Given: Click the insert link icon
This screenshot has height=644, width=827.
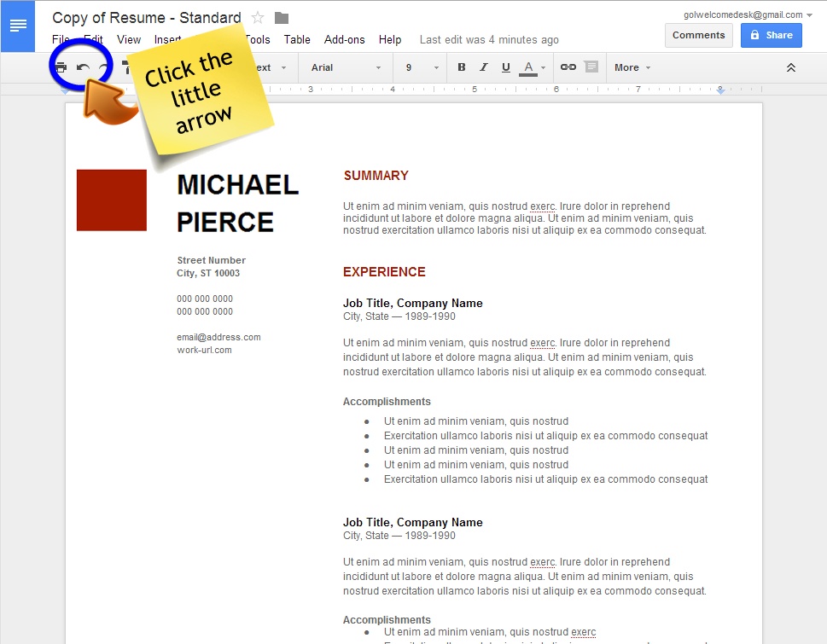Looking at the screenshot, I should [568, 67].
